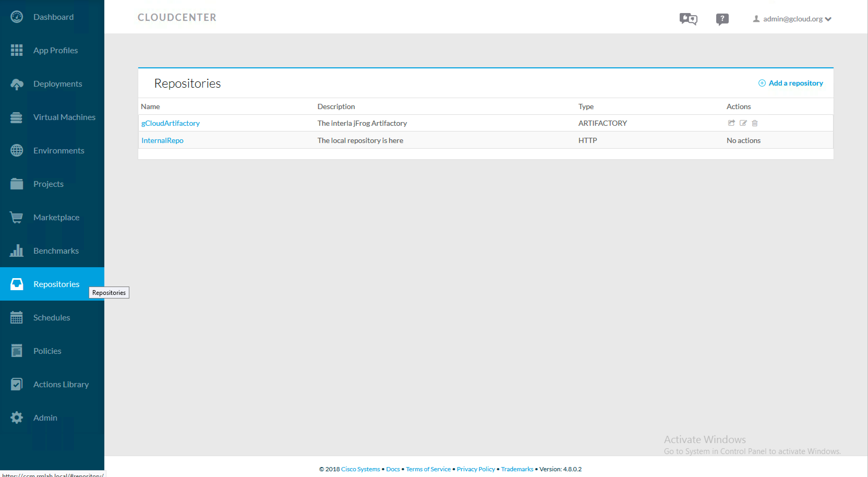Screen dimensions: 868x477
Task: Open help menu icon at top right
Action: click(x=722, y=19)
